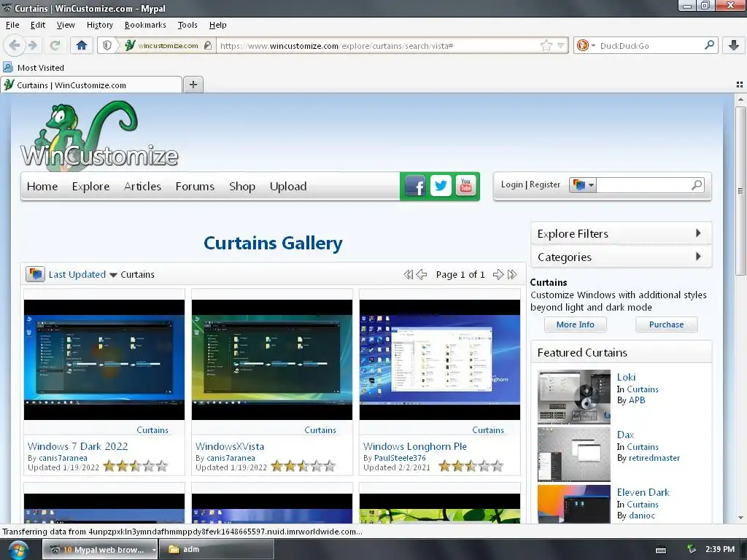This screenshot has height=560, width=747.
Task: Open the Shop navigation item
Action: point(242,186)
